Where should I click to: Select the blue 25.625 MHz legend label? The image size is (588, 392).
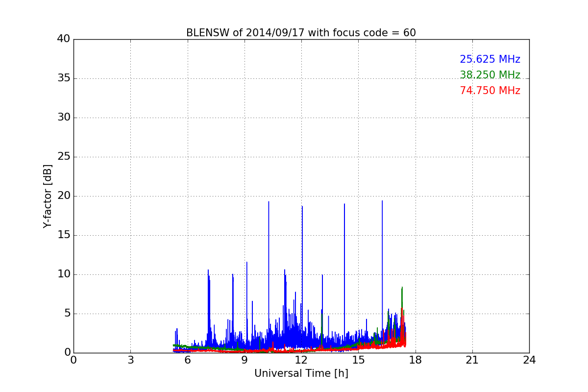(x=490, y=59)
